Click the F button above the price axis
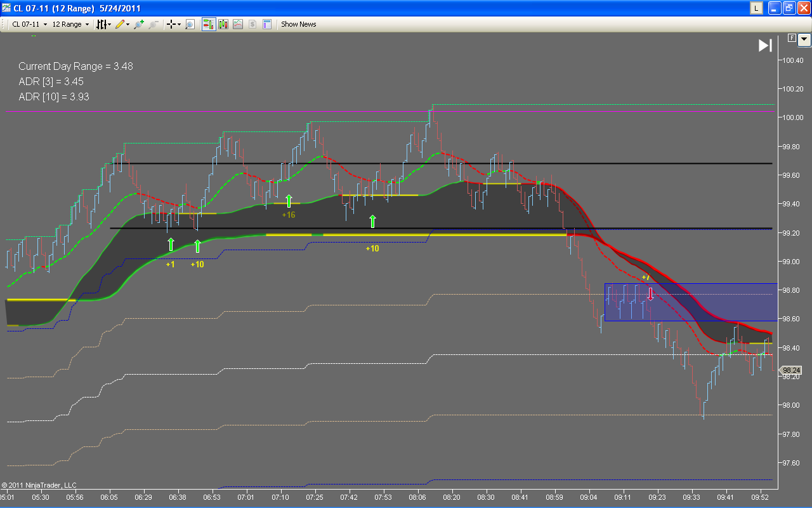The width and height of the screenshot is (812, 508). coord(792,38)
